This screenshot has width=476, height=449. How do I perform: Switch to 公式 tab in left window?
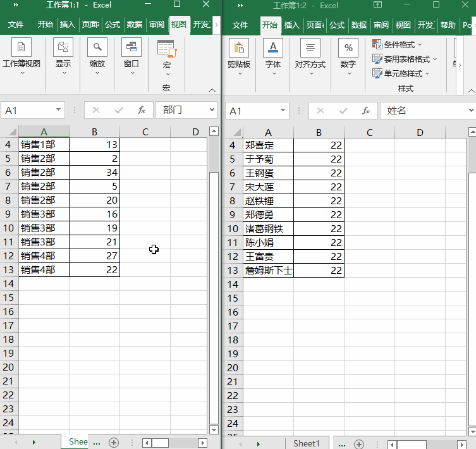point(113,24)
